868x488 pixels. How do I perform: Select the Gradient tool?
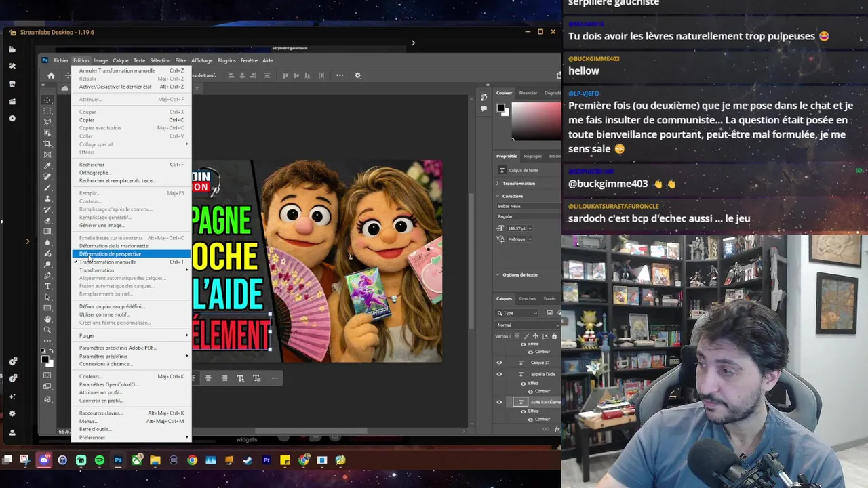[x=47, y=231]
